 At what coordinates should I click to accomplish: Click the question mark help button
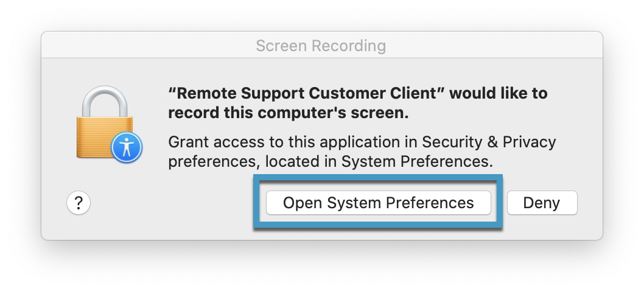click(x=79, y=203)
